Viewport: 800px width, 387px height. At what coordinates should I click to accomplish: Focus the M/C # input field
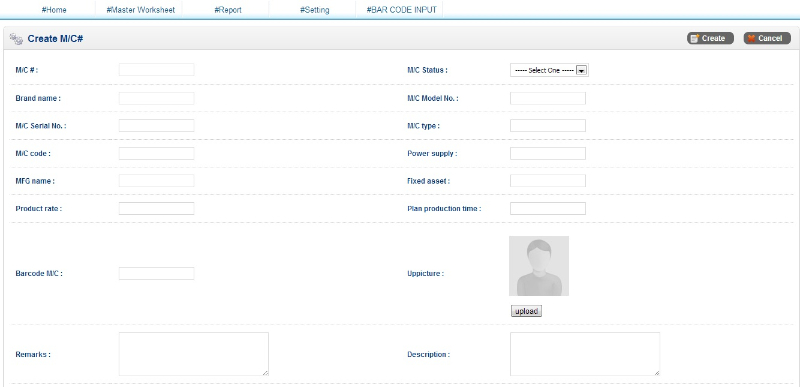coord(157,70)
